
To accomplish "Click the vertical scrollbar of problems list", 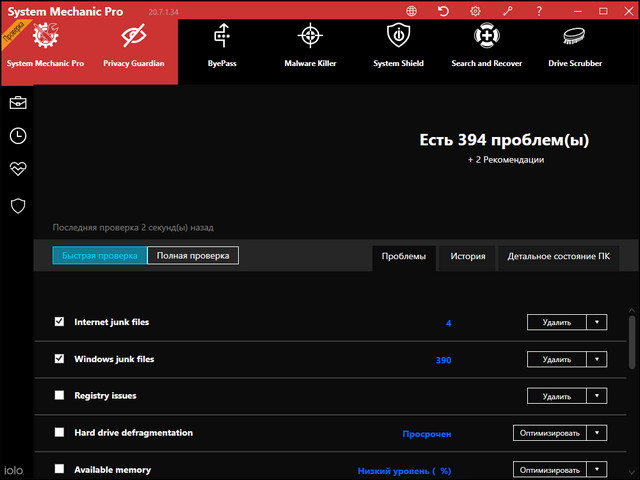I will [631, 340].
